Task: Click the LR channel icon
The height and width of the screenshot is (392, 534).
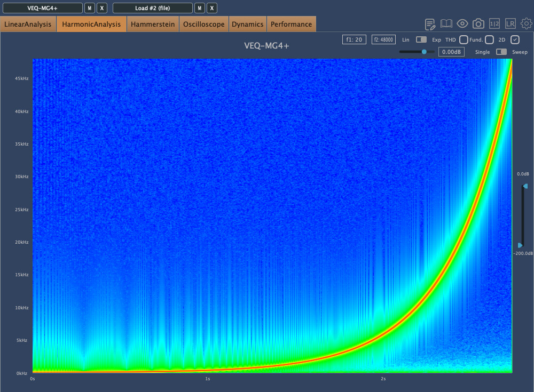Action: coord(511,24)
